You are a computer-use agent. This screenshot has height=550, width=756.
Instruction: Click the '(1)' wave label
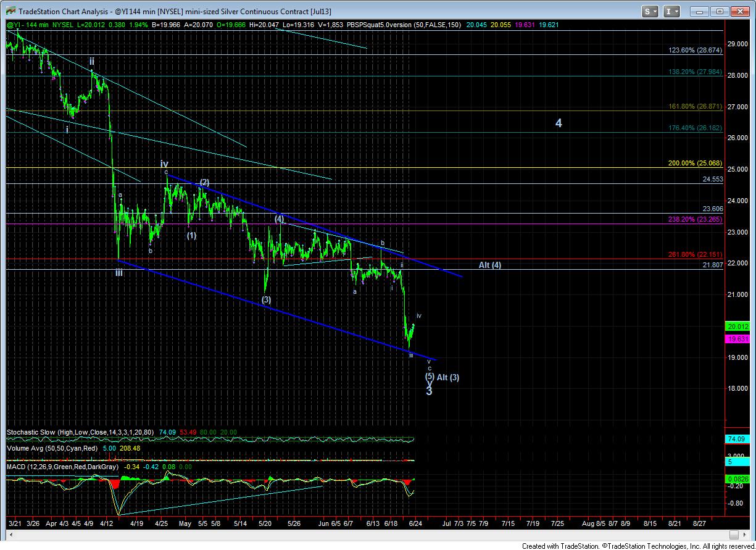coord(192,235)
